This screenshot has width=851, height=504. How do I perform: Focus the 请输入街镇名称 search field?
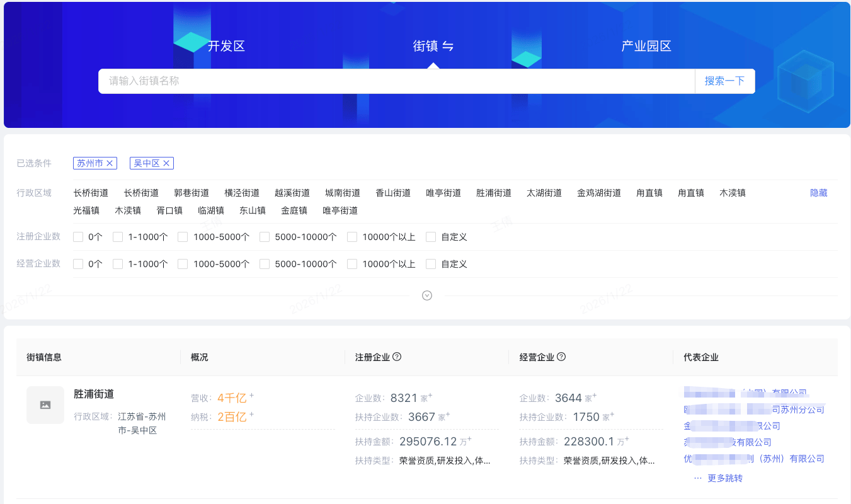396,81
